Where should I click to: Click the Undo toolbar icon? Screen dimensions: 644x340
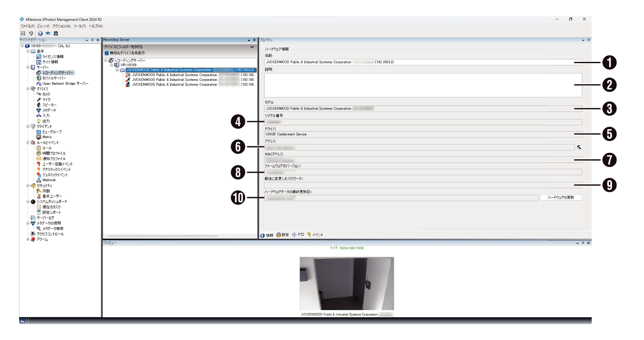click(31, 34)
